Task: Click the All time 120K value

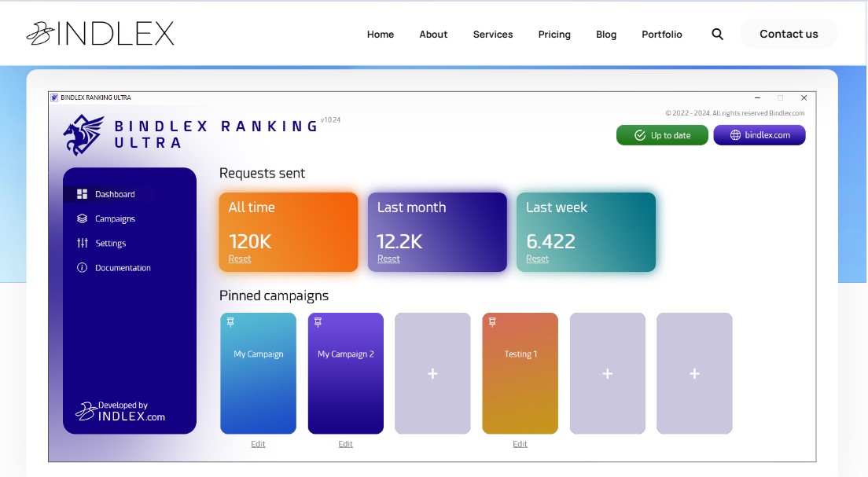Action: 250,241
